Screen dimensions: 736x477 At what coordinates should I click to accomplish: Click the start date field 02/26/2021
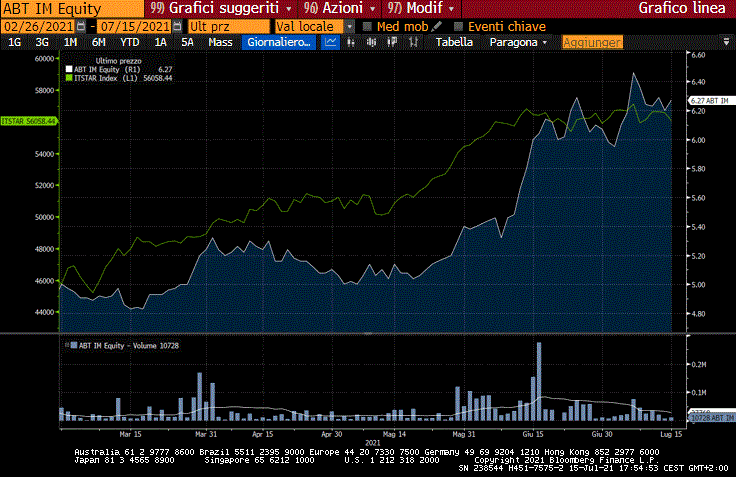pos(38,26)
